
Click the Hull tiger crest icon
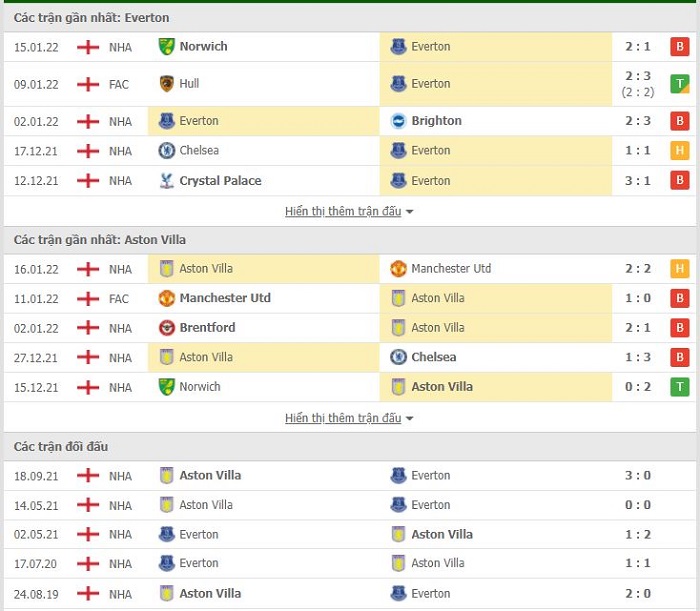(x=167, y=84)
